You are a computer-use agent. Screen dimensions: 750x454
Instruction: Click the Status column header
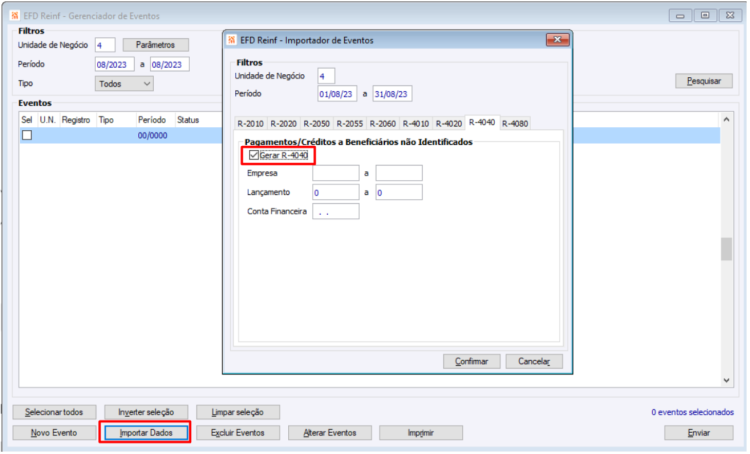[x=188, y=120]
